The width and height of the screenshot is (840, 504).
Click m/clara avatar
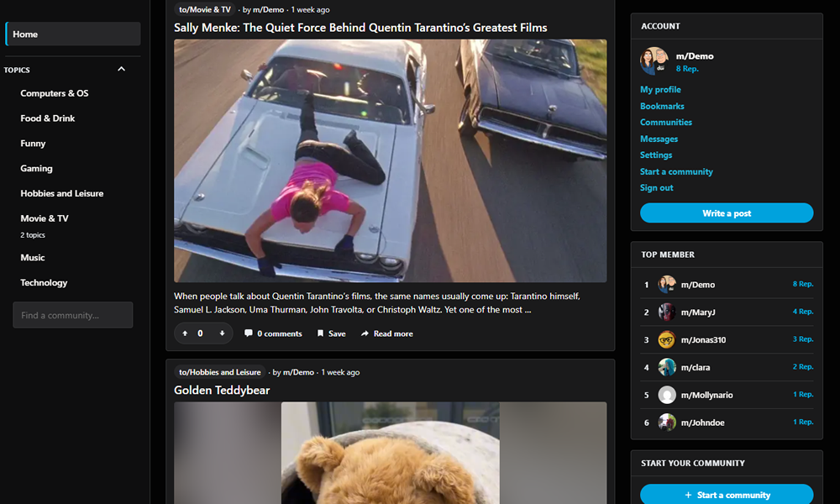667,367
